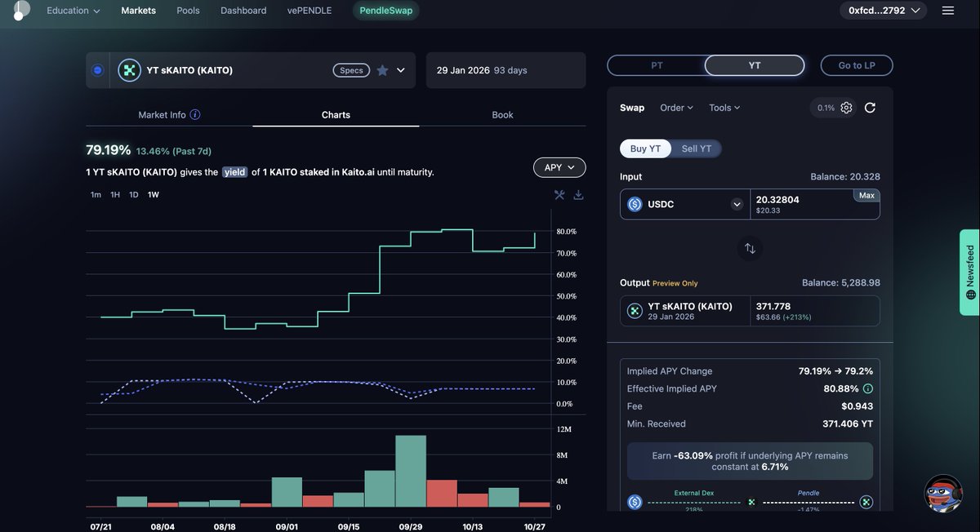
Task: Select 1m chart interval
Action: point(96,195)
